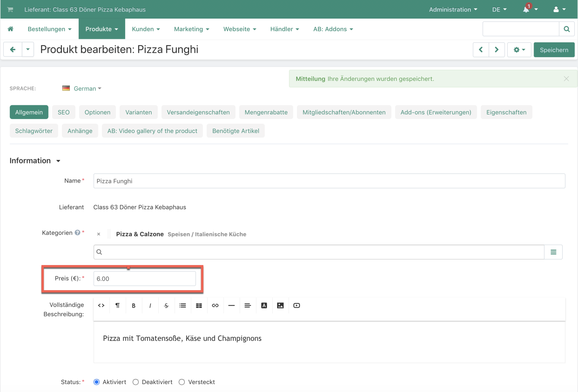Viewport: 578px width, 392px height.
Task: Insert a hyperlink in editor
Action: [x=215, y=305]
